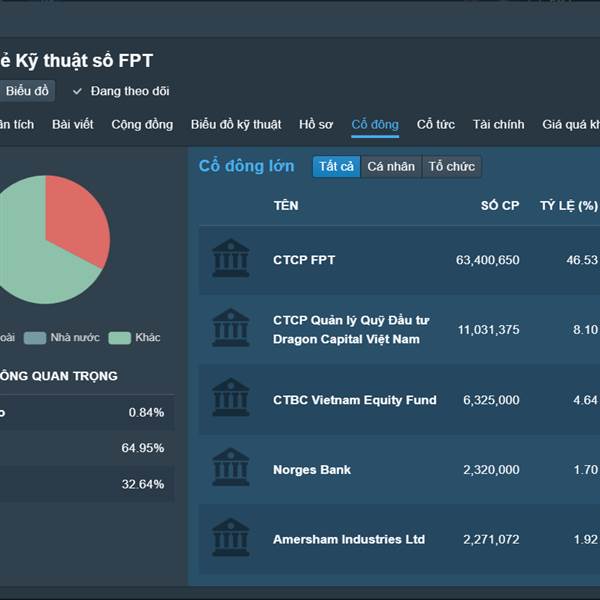Go to the Cổ tức tab

(436, 124)
